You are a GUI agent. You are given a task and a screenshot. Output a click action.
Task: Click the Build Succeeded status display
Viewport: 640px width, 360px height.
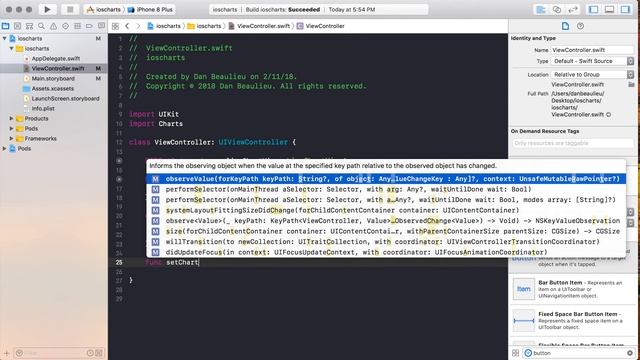point(319,9)
